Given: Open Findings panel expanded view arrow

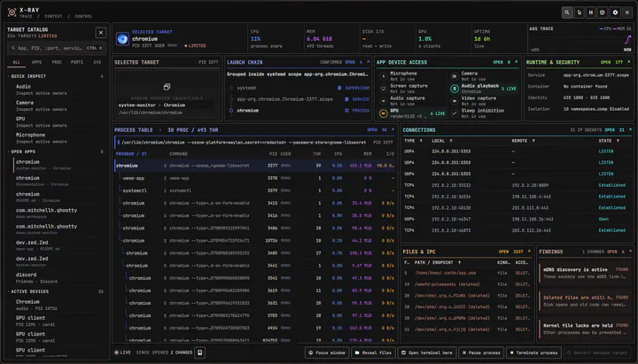Looking at the screenshot, I should click(x=630, y=252).
